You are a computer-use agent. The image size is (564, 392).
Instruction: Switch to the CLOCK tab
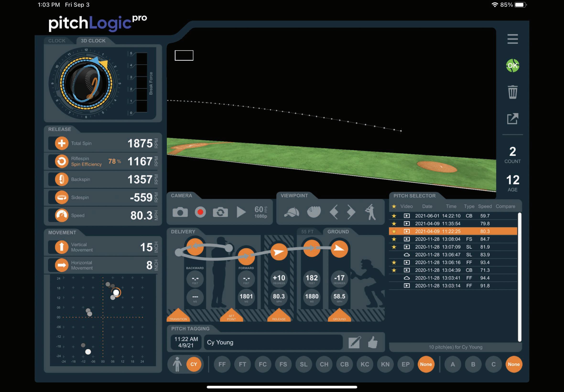coord(57,41)
